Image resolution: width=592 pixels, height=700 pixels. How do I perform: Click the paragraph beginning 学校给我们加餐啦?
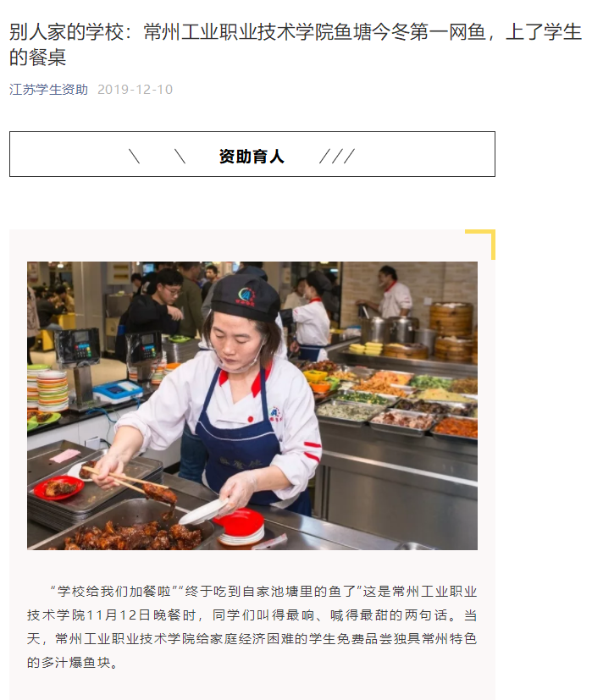(252, 627)
